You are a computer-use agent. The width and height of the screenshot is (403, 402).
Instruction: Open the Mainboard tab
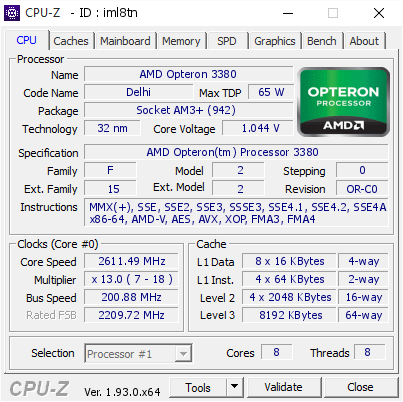coord(125,41)
